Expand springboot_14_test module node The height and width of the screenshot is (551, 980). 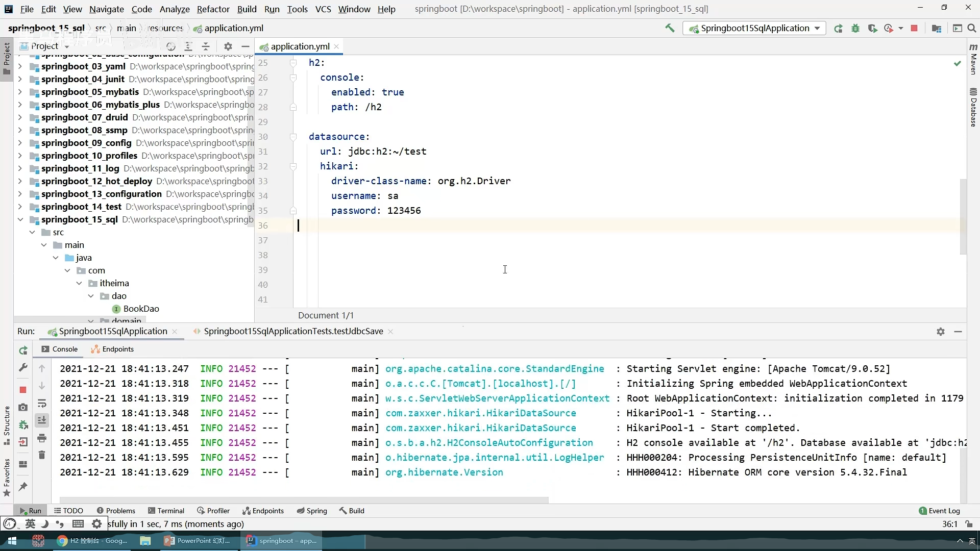[x=20, y=207]
